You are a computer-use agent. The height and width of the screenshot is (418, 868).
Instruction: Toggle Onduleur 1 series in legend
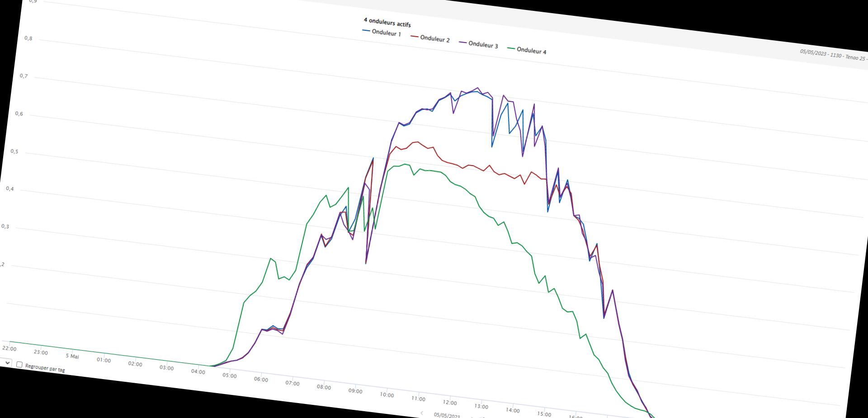[382, 32]
